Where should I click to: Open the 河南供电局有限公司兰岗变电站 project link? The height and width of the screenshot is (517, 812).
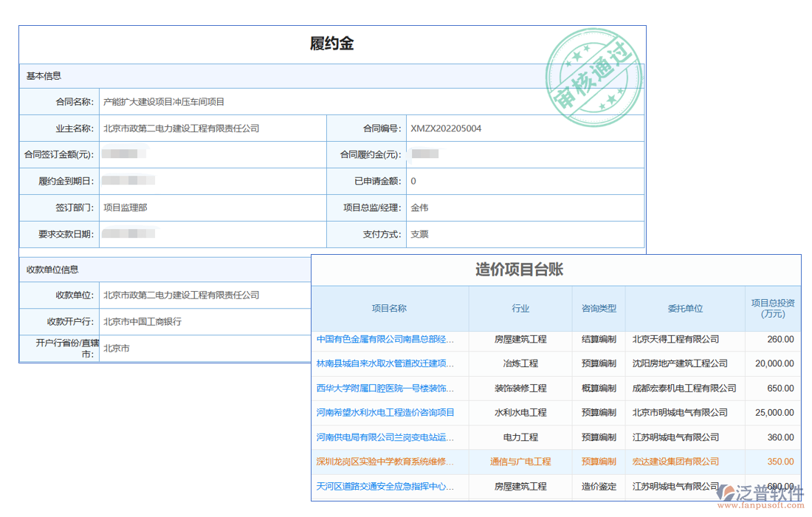[385, 437]
